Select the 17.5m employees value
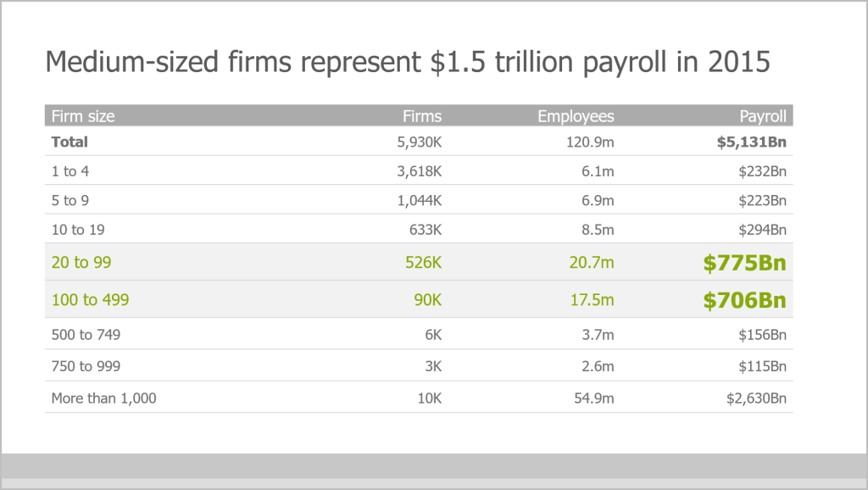868x490 pixels. coord(591,299)
